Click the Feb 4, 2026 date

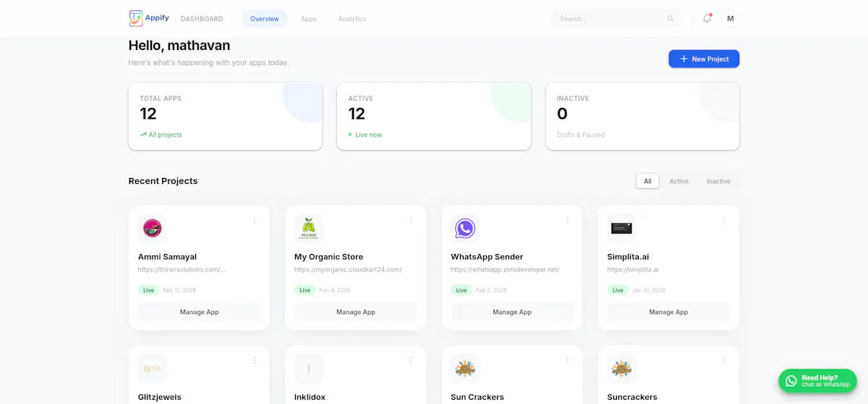click(335, 290)
